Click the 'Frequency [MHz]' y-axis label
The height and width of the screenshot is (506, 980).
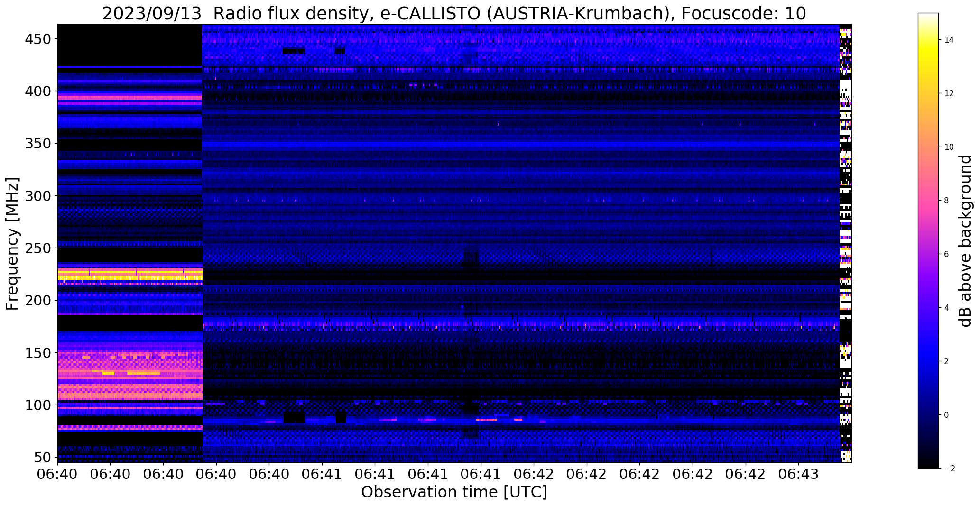pos(12,244)
